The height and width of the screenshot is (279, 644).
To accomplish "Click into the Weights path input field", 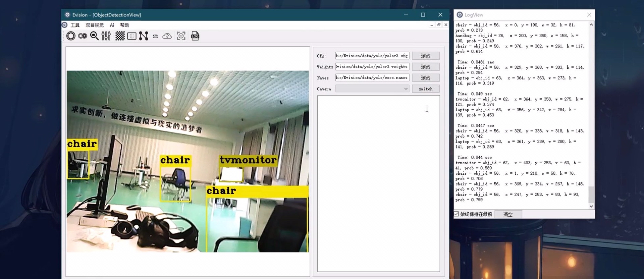I will [372, 67].
